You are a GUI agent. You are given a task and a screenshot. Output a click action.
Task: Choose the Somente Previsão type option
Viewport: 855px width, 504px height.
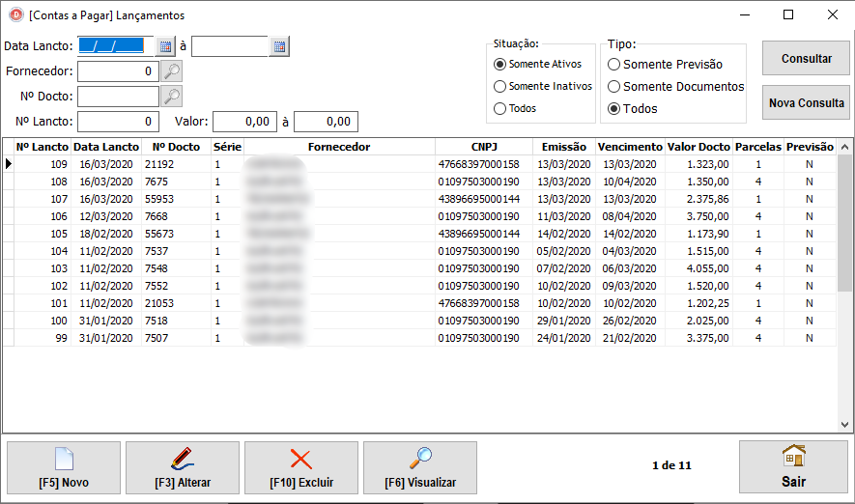(x=614, y=65)
